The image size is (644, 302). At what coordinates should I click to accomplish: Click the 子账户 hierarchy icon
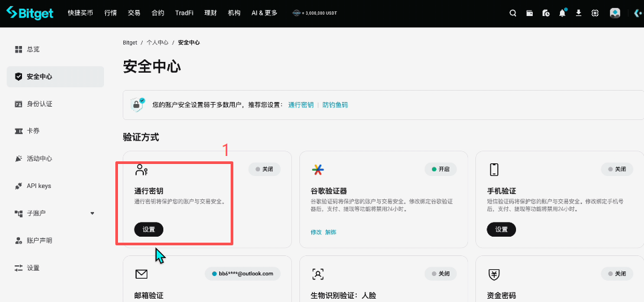click(19, 213)
